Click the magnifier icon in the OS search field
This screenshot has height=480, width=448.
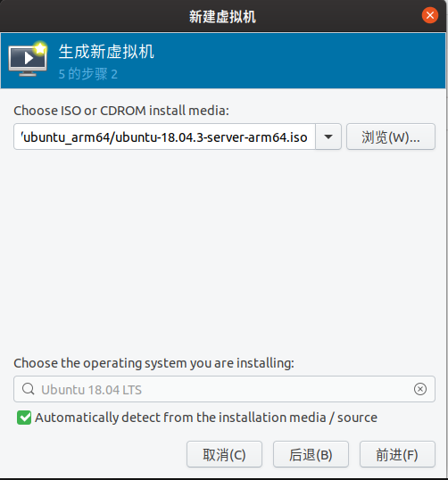click(29, 389)
